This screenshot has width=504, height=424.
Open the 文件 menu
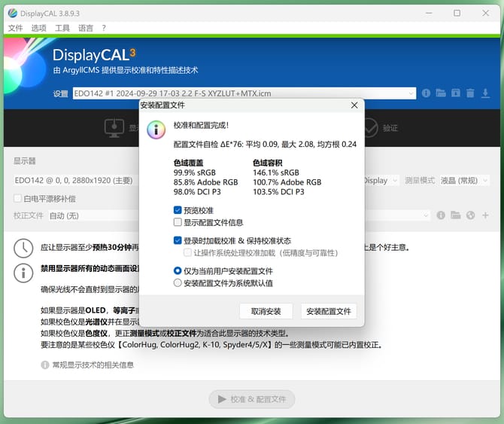click(x=15, y=28)
